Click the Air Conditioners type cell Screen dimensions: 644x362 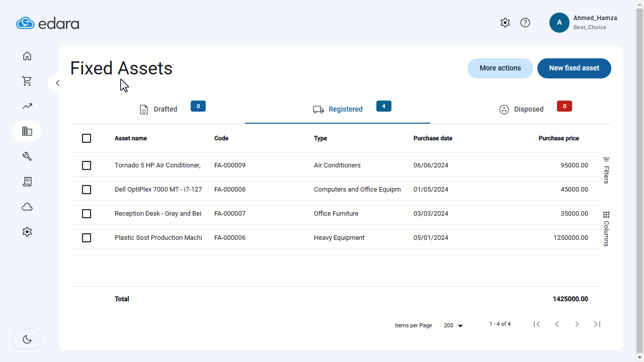click(337, 165)
